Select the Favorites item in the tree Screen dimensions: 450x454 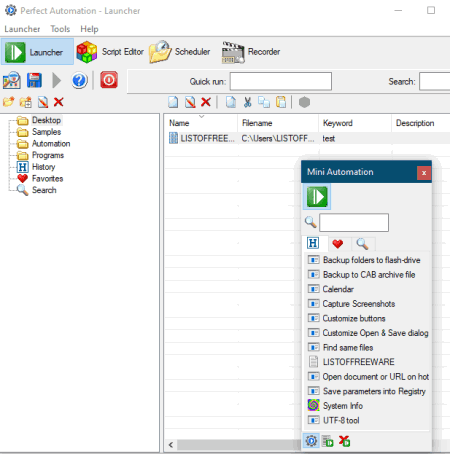tap(47, 179)
